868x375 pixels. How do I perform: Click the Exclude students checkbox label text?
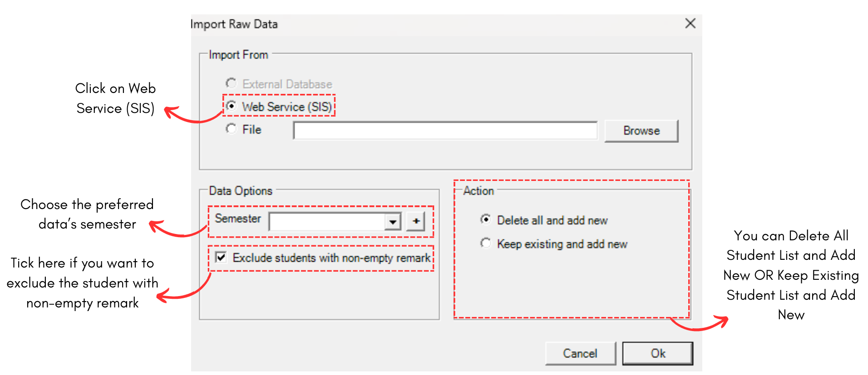point(332,258)
